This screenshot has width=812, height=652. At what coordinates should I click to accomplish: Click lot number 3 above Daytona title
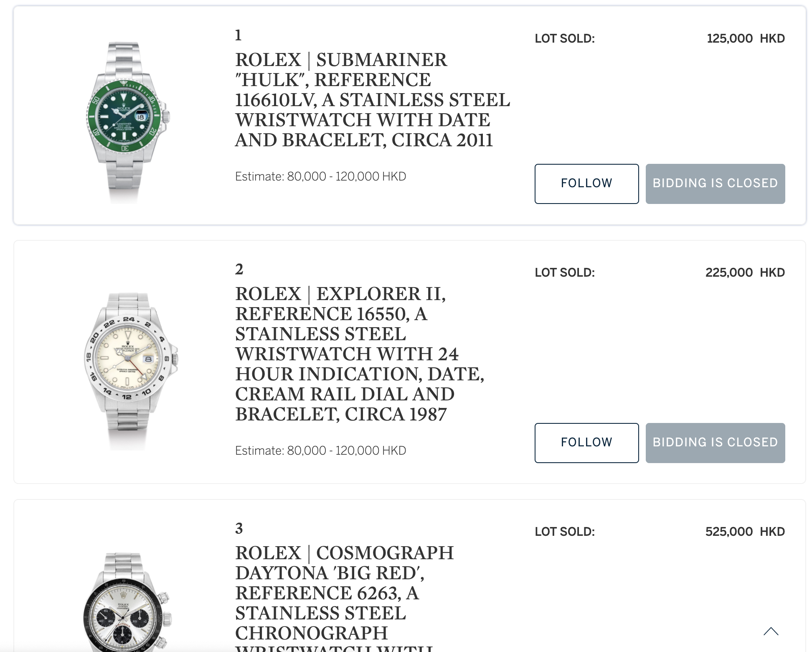[x=239, y=529]
